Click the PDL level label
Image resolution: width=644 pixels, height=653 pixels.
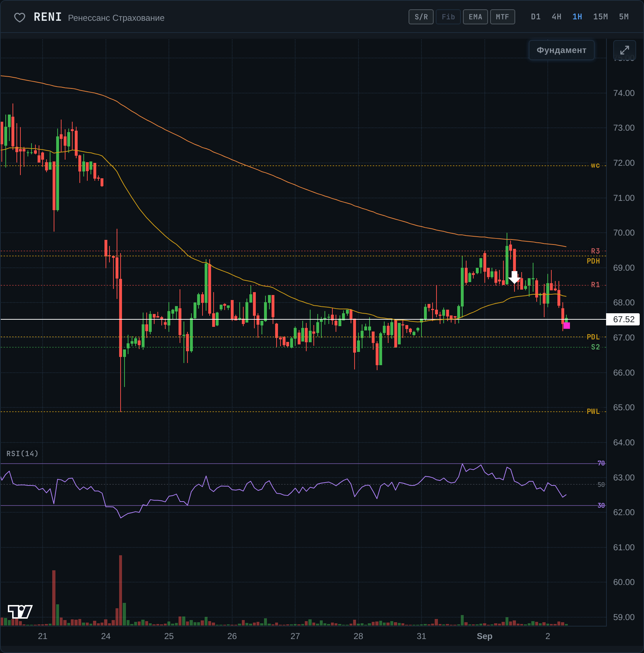coord(593,337)
